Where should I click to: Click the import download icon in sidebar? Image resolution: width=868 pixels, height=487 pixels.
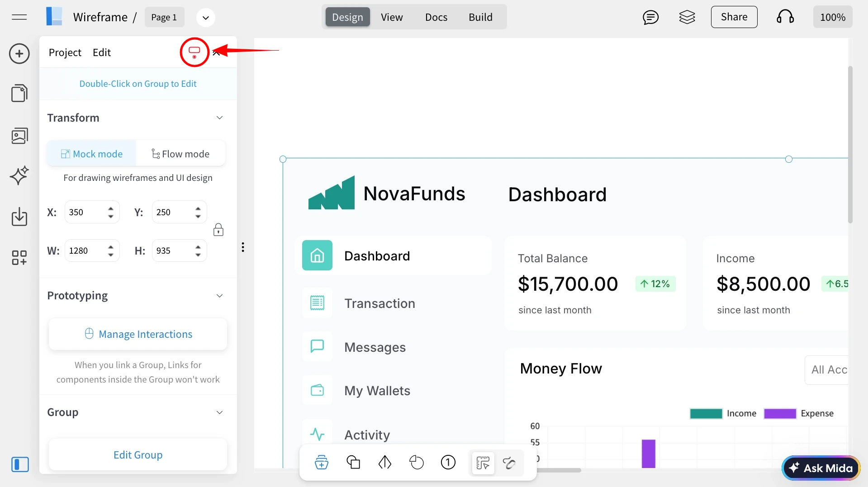point(19,217)
